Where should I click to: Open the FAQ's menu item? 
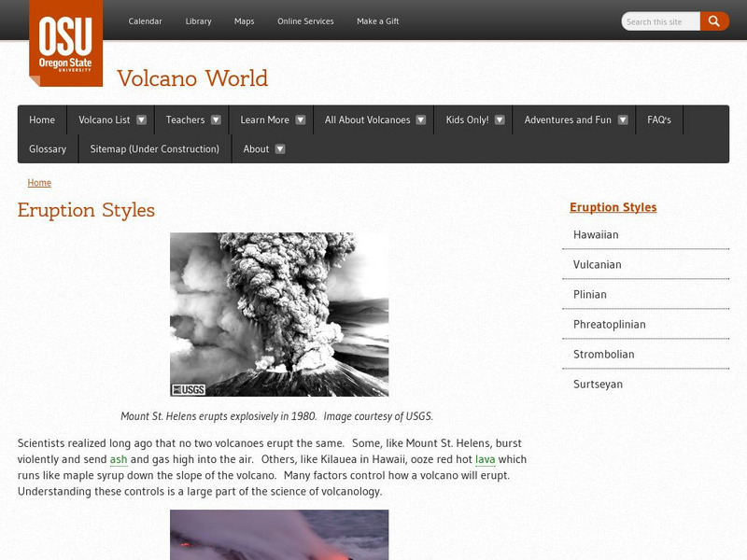click(x=658, y=119)
